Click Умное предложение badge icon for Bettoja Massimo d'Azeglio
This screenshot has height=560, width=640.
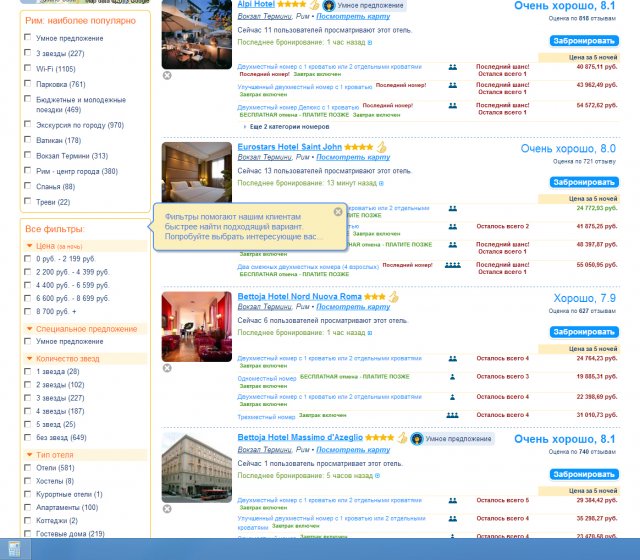(x=417, y=439)
